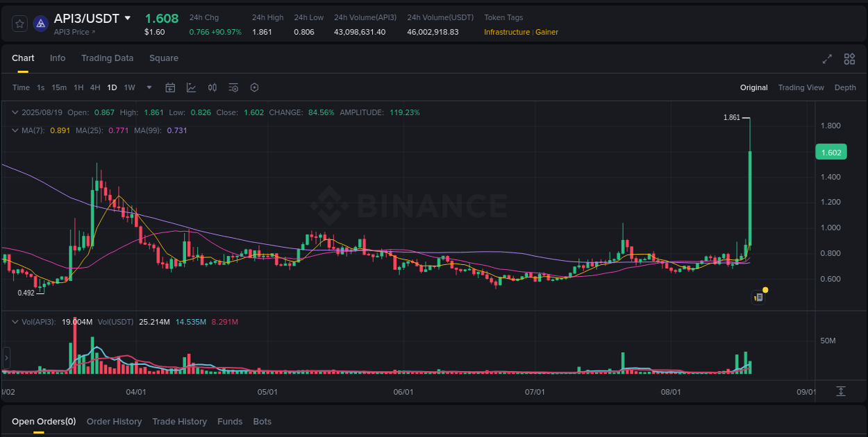This screenshot has width=868, height=437.
Task: Open the Order History tab
Action: pos(114,421)
